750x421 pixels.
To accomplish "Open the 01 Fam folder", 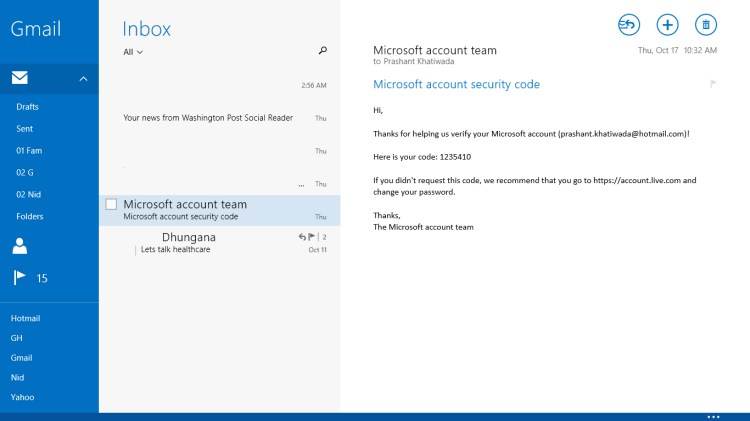I will (x=29, y=151).
